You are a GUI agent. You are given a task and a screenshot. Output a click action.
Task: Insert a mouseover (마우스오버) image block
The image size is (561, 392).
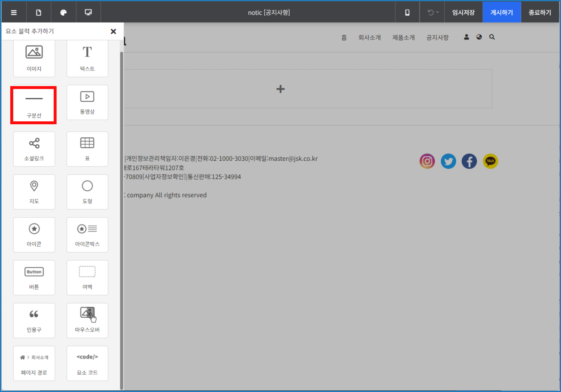pos(87,320)
